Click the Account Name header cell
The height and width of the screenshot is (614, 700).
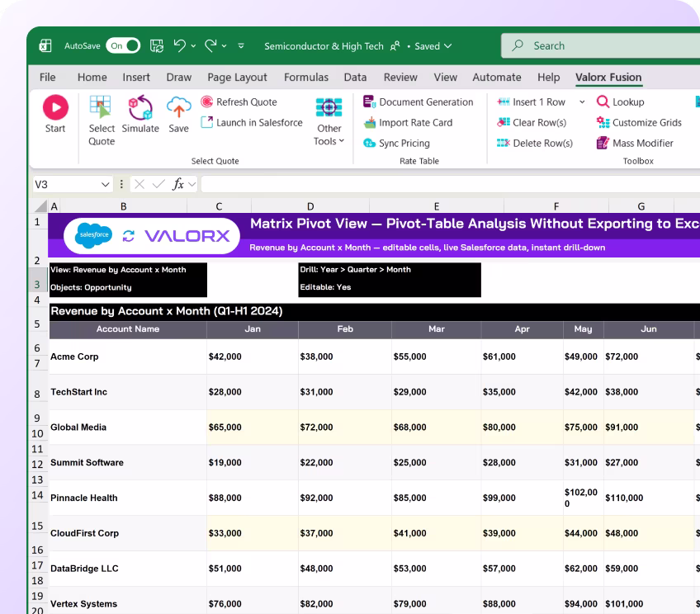[x=128, y=329]
